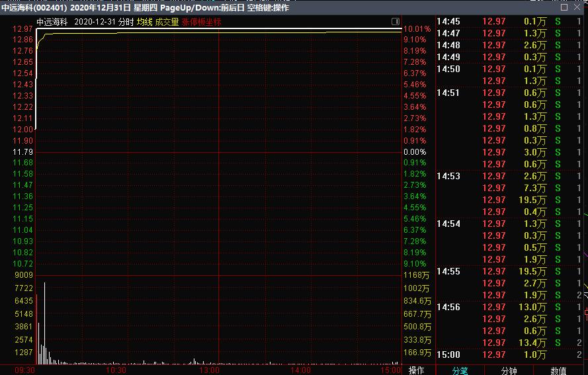Select the 14:56 tick row

[510, 307]
